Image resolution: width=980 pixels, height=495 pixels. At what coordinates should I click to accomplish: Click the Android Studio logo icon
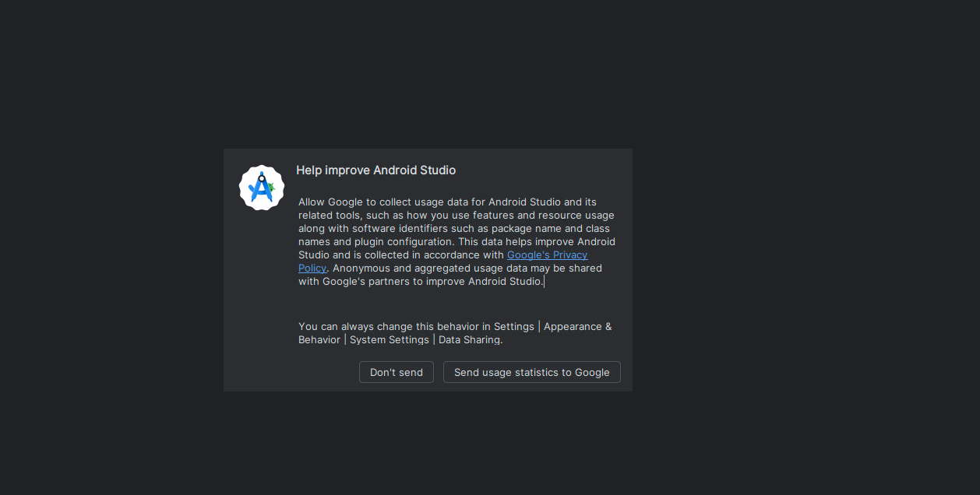[262, 188]
